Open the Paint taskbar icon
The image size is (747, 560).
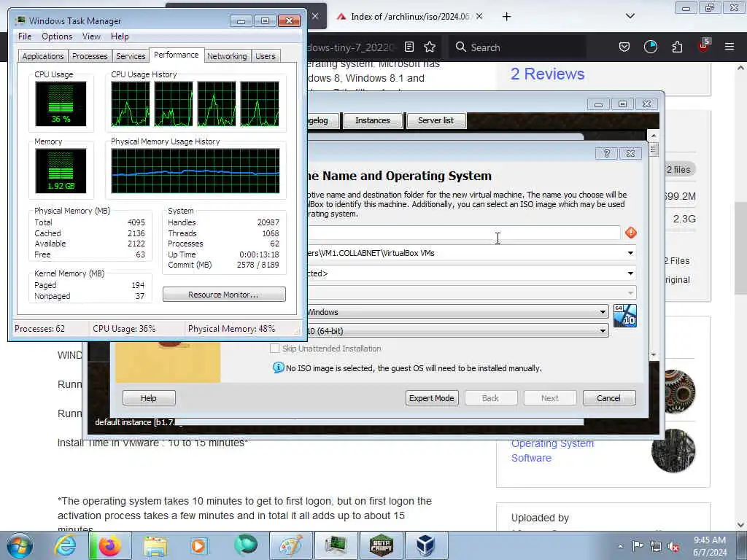click(x=291, y=545)
